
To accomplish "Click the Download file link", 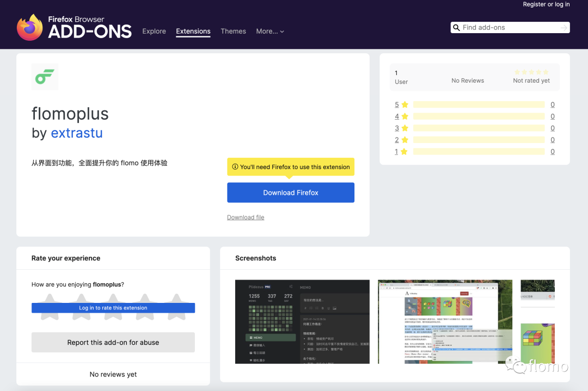I will click(x=246, y=217).
